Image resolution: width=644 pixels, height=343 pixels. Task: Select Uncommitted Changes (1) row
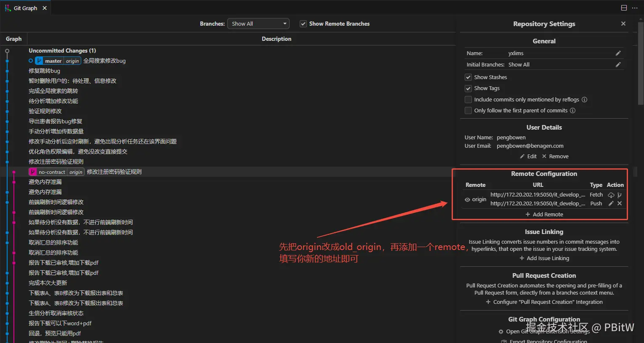tap(62, 51)
